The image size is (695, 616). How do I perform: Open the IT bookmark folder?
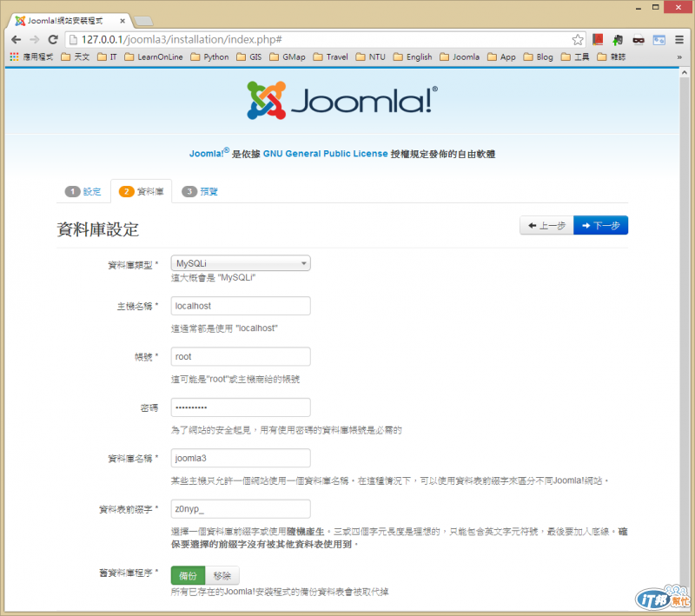point(107,56)
